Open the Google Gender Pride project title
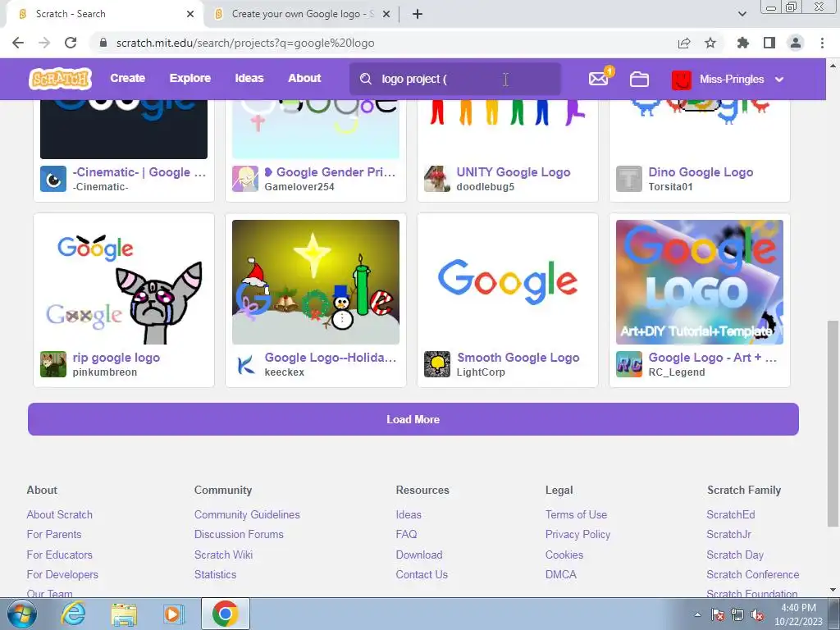Image resolution: width=840 pixels, height=630 pixels. 330,172
